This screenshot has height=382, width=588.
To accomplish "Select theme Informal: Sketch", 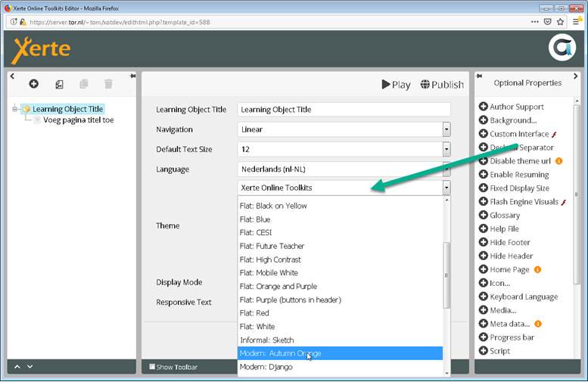I will [340, 340].
